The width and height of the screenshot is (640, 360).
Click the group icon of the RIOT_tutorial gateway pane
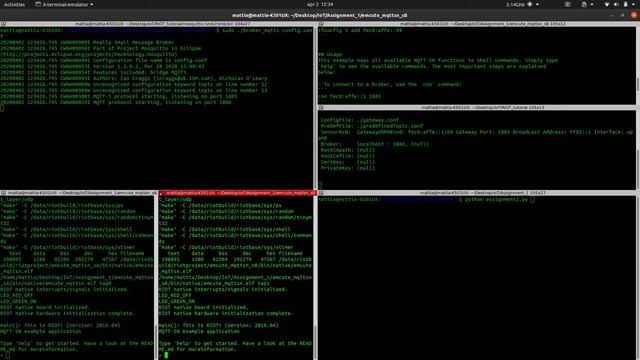[321, 108]
